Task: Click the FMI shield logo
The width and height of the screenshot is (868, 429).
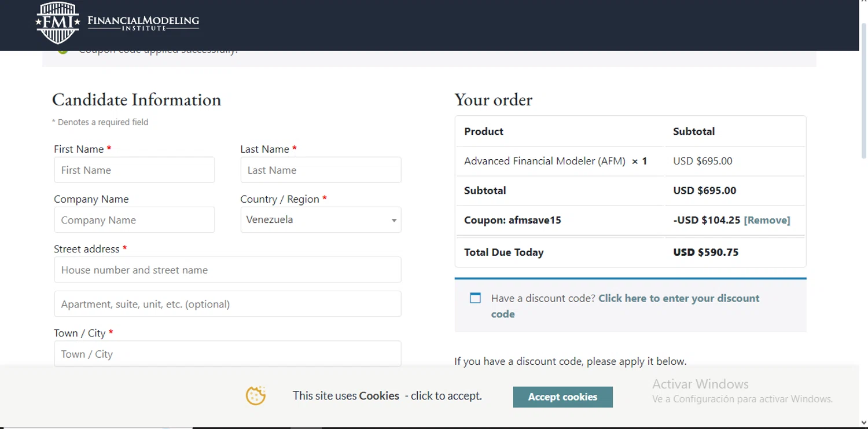Action: click(57, 23)
